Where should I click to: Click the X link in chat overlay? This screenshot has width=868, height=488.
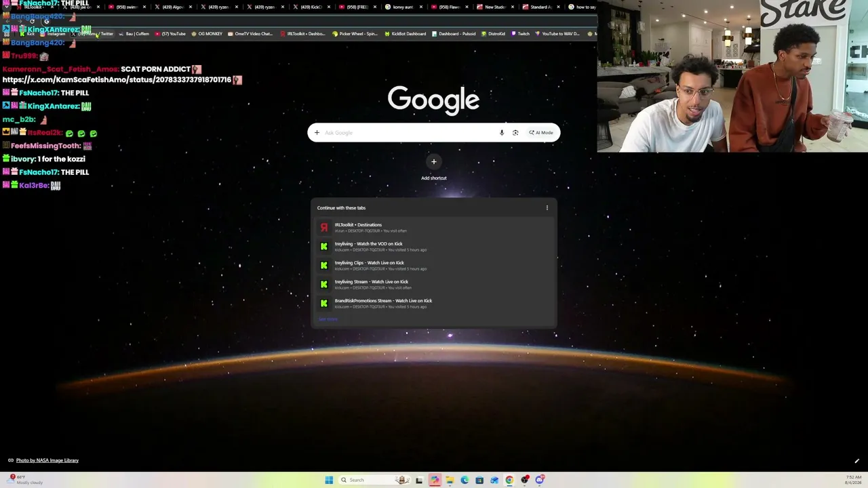117,80
